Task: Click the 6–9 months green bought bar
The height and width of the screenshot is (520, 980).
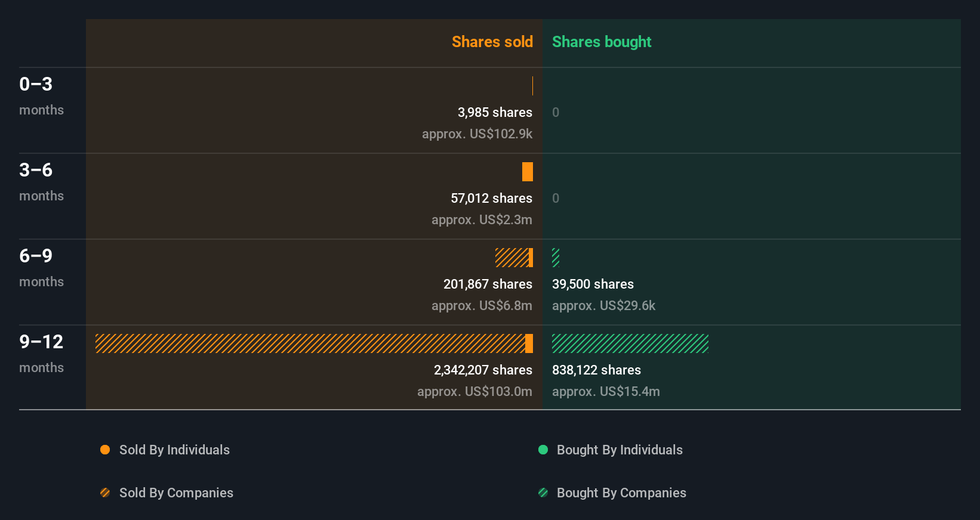Action: pos(556,258)
